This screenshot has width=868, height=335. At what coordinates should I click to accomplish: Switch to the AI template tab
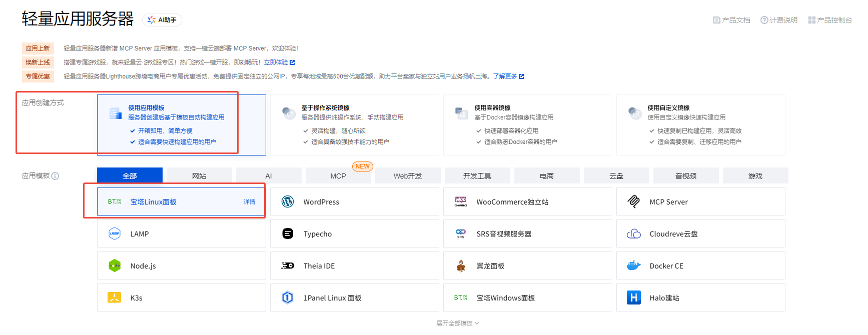pyautogui.click(x=269, y=175)
